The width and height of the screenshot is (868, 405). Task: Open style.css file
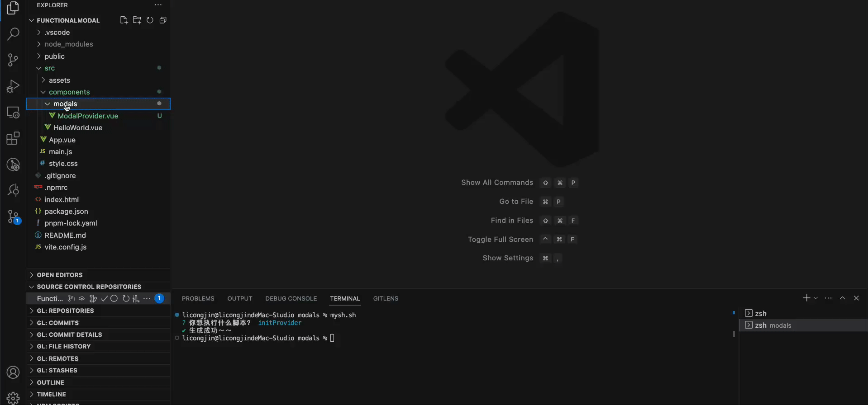click(x=98, y=164)
